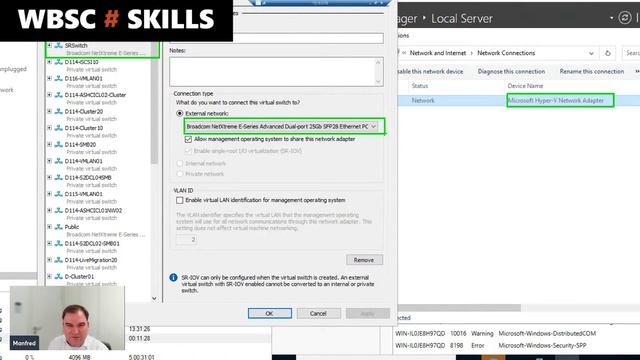Click Notes box scroll-up arrow

tap(378, 62)
